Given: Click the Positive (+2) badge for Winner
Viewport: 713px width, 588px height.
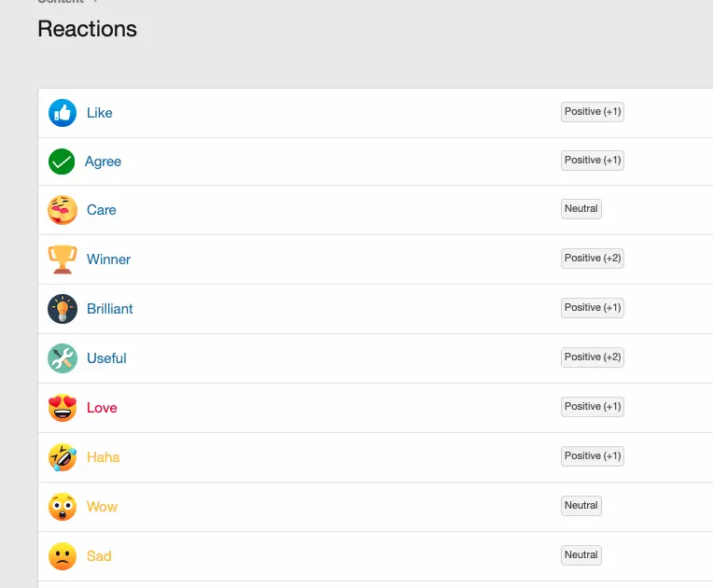Looking at the screenshot, I should (593, 259).
